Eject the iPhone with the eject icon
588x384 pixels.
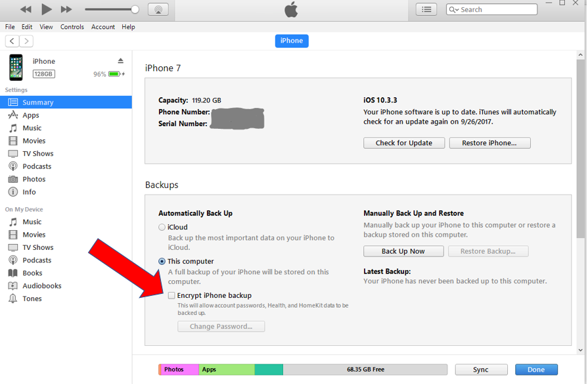[x=120, y=60]
